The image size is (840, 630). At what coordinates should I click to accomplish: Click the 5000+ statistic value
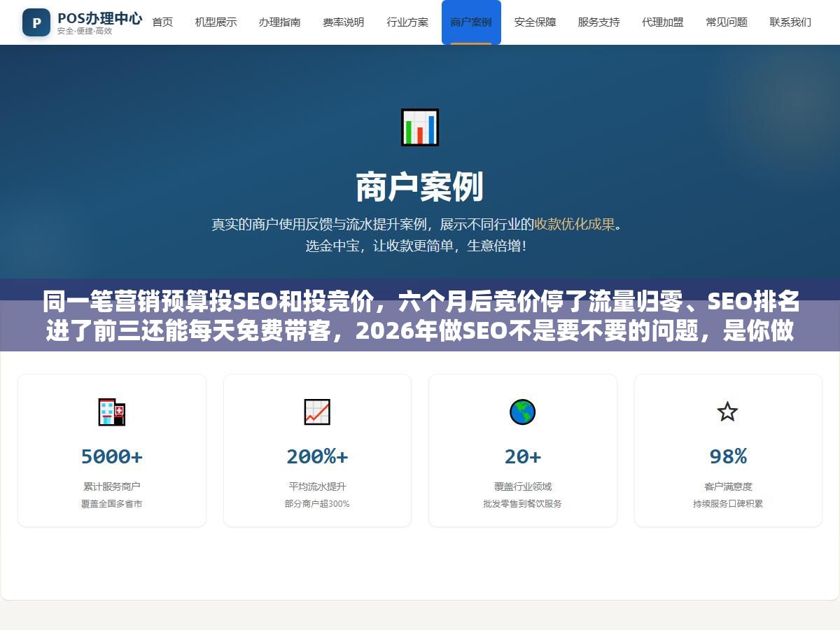tap(112, 456)
